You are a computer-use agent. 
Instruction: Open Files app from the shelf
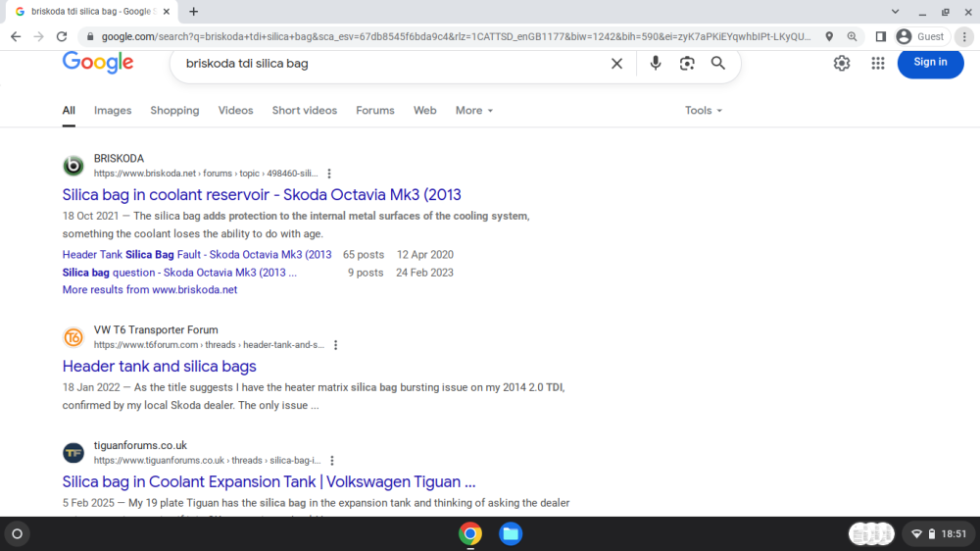(x=511, y=534)
